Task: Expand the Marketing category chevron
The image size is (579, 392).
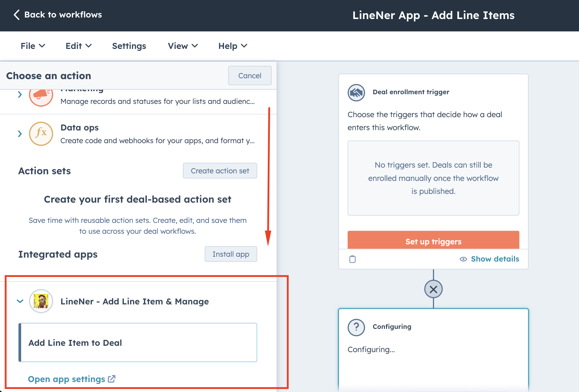Action: (x=20, y=95)
